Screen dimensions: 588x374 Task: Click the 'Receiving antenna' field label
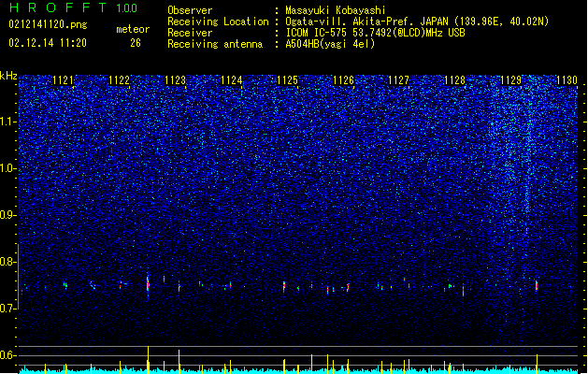(x=215, y=44)
